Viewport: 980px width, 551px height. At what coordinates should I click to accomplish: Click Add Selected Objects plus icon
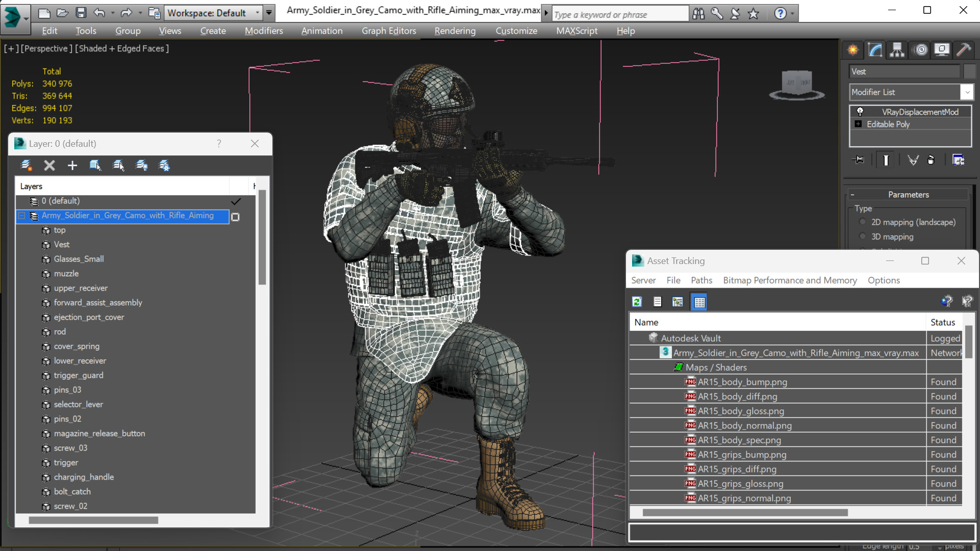click(72, 165)
